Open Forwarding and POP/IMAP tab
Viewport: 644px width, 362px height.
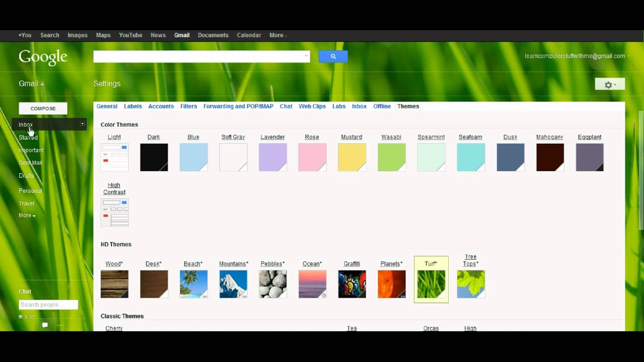coord(238,106)
